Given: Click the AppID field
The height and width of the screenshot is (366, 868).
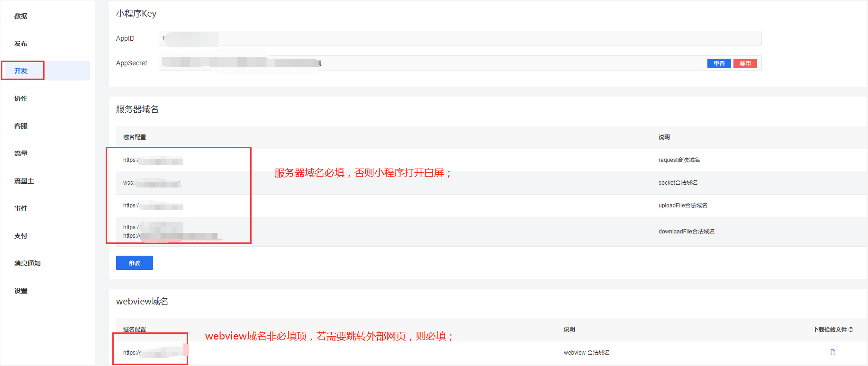Looking at the screenshot, I should pos(460,38).
